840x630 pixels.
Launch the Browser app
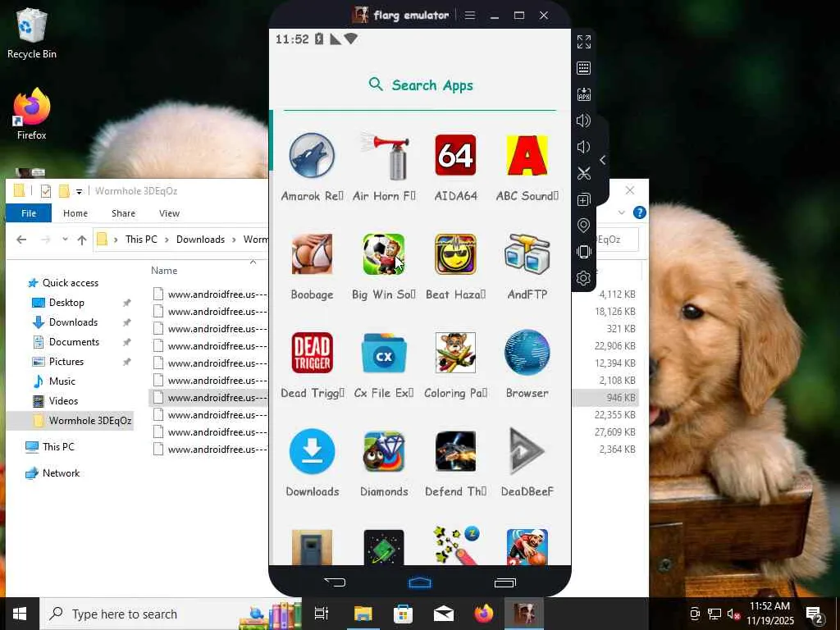(x=527, y=353)
